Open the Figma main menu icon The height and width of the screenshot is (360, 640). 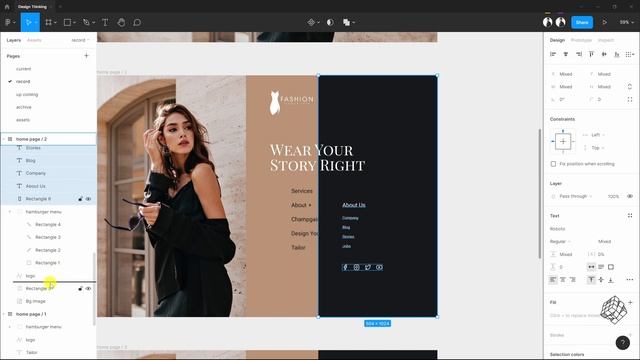point(8,22)
